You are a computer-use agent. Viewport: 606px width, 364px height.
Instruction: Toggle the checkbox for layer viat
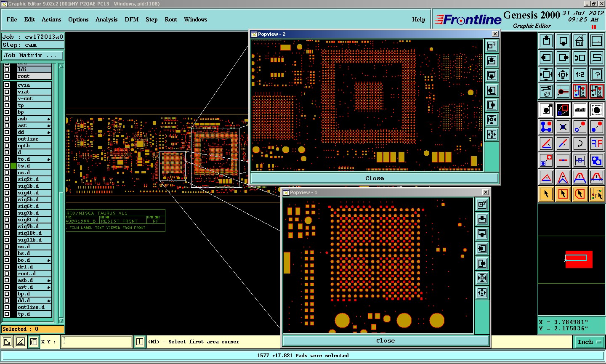(x=7, y=92)
